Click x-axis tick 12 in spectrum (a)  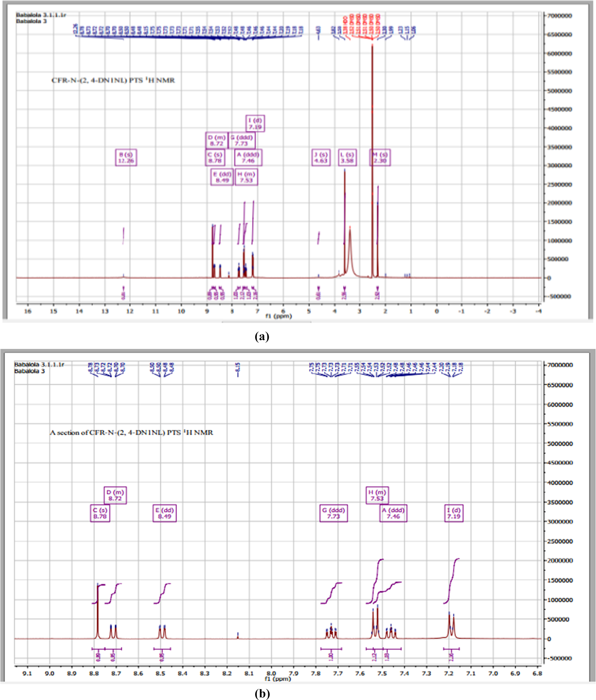point(130,311)
